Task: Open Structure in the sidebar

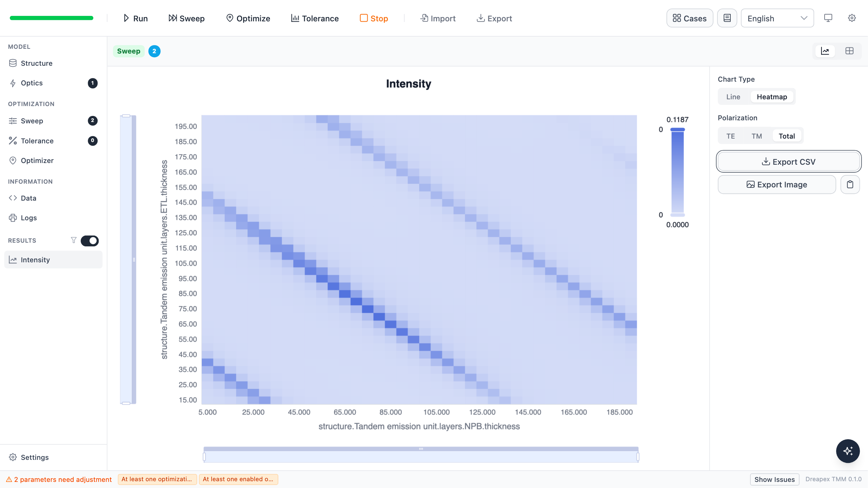Action: [x=53, y=63]
